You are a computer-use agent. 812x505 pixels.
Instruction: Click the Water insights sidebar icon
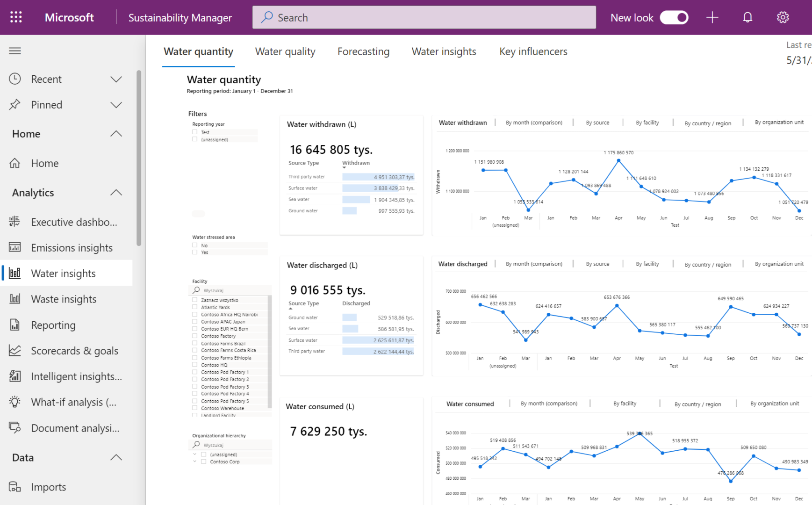point(15,273)
